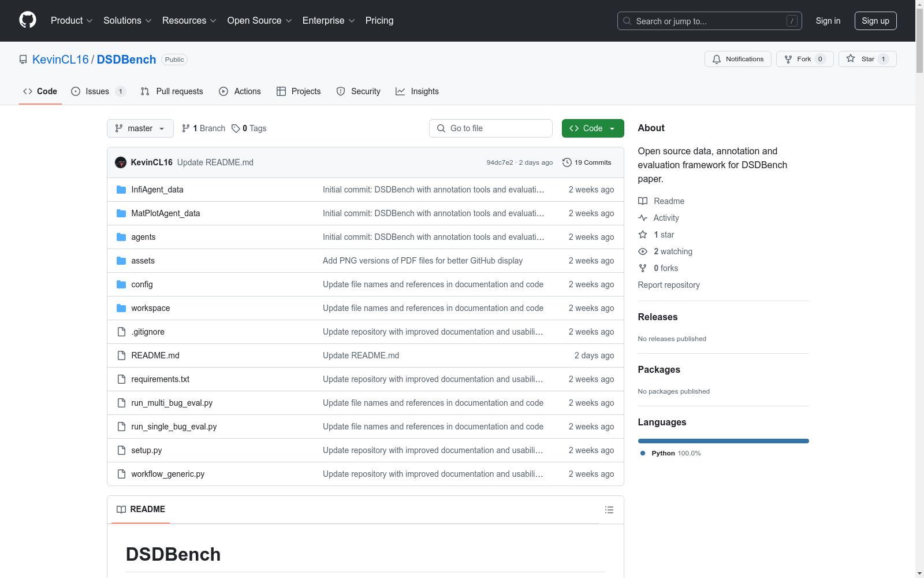
Task: Click the assets folder icon
Action: tap(121, 261)
